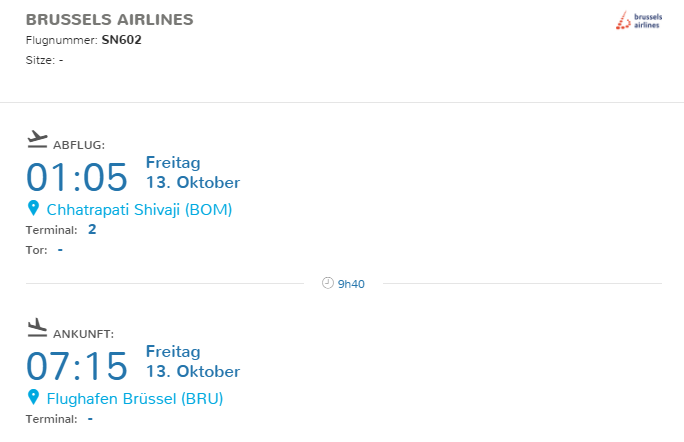Viewport: 684px width, 442px height.
Task: Click the 9h40 flight duration
Action: 351,284
